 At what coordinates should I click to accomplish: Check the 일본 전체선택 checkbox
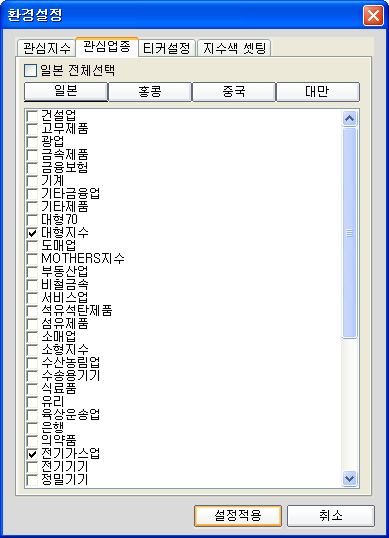tap(31, 71)
